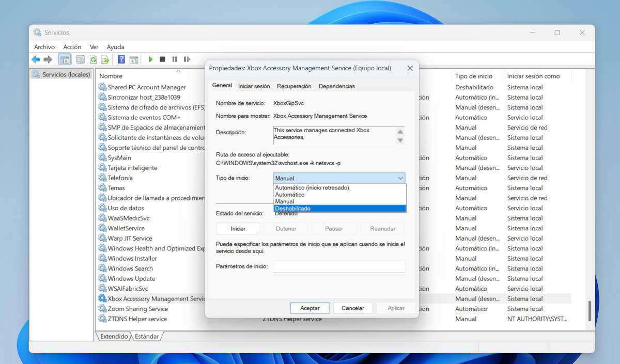The width and height of the screenshot is (620, 364).
Task: Click gear icon beside Windows Update
Action: coord(102,278)
